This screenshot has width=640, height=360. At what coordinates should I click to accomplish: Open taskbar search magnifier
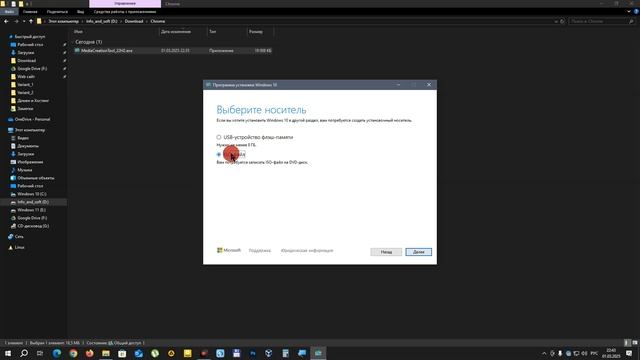coord(24,353)
